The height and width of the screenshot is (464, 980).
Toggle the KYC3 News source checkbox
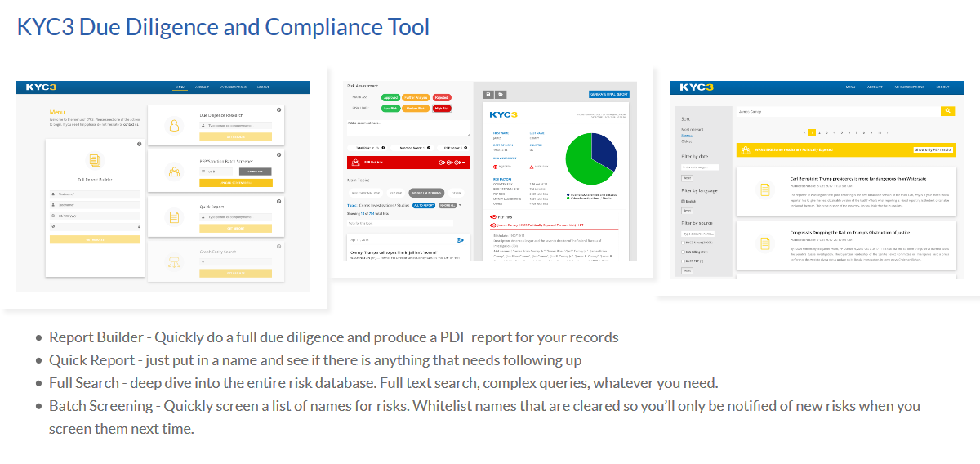(683, 243)
